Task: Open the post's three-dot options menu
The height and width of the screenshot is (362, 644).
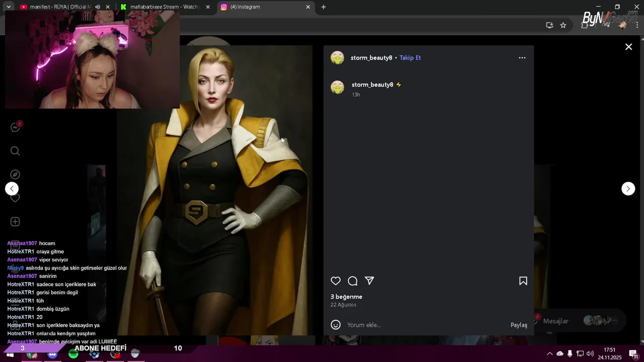Action: click(522, 58)
